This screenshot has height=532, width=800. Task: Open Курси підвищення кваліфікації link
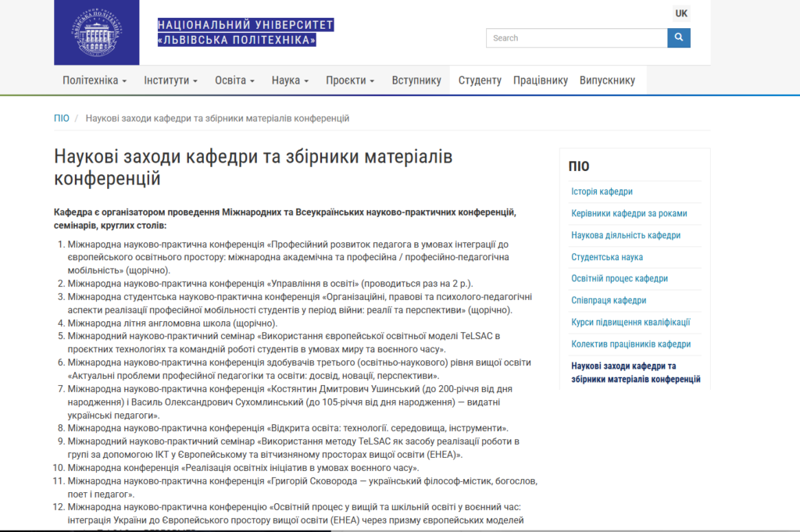tap(630, 322)
